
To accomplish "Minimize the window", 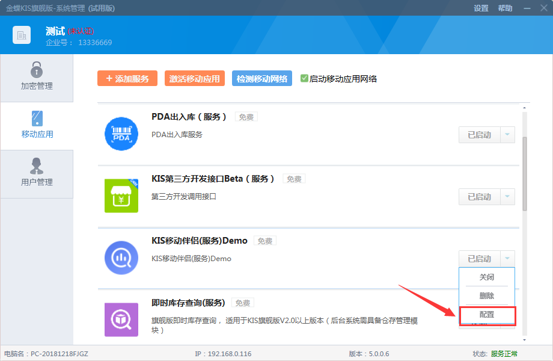I will pos(527,8).
